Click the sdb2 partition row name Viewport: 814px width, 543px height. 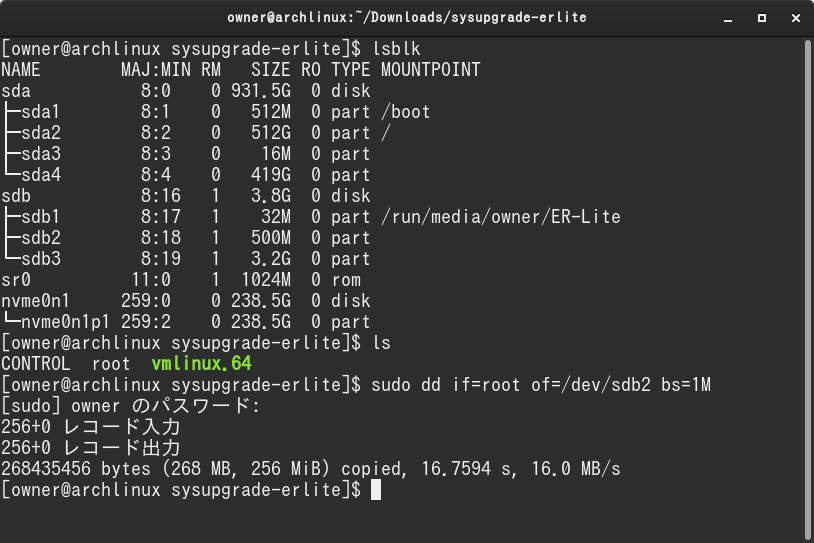[x=41, y=238]
